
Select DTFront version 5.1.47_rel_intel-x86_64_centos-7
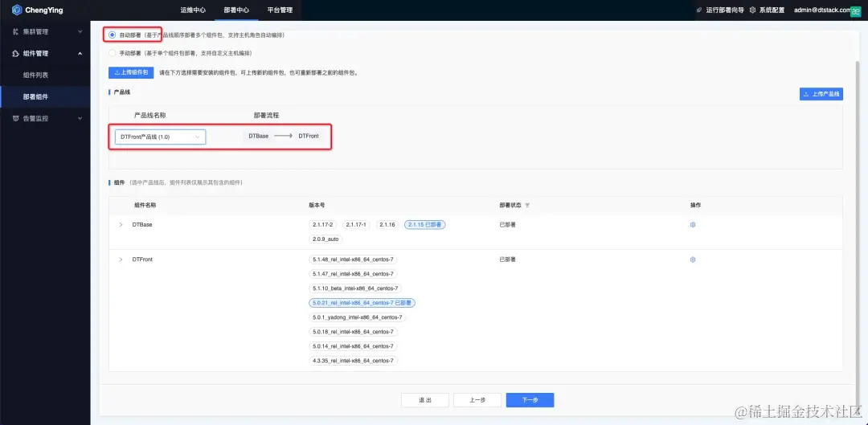pos(353,274)
